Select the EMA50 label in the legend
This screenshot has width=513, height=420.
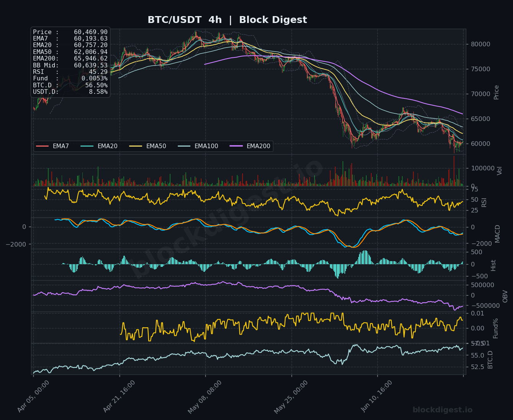156,146
